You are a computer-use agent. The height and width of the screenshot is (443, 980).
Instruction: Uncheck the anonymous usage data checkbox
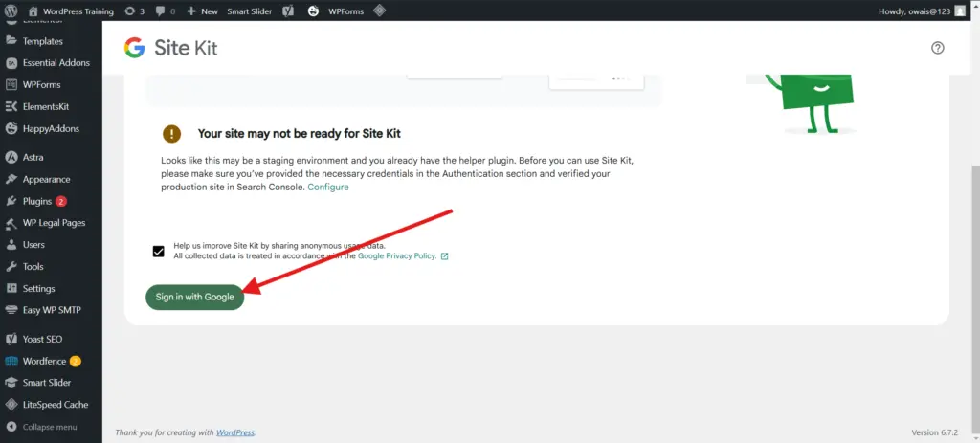tap(158, 252)
